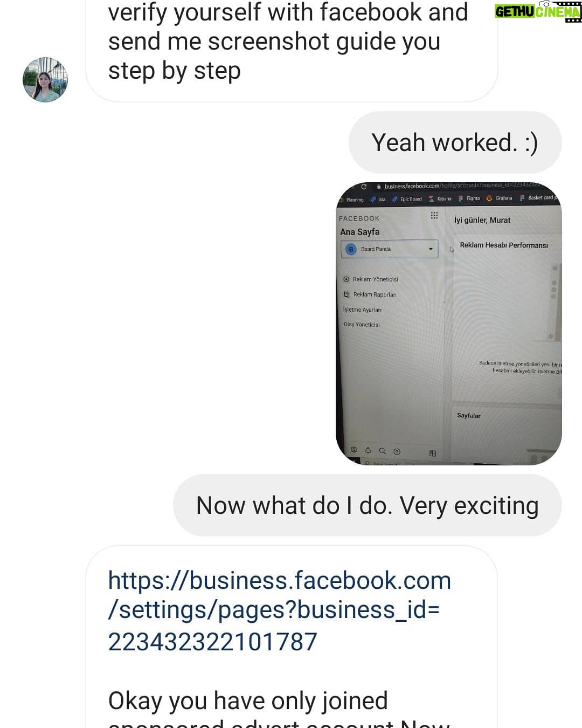582x728 pixels.
Task: Collapse the sidebar with the panel toggle icon
Action: click(433, 454)
